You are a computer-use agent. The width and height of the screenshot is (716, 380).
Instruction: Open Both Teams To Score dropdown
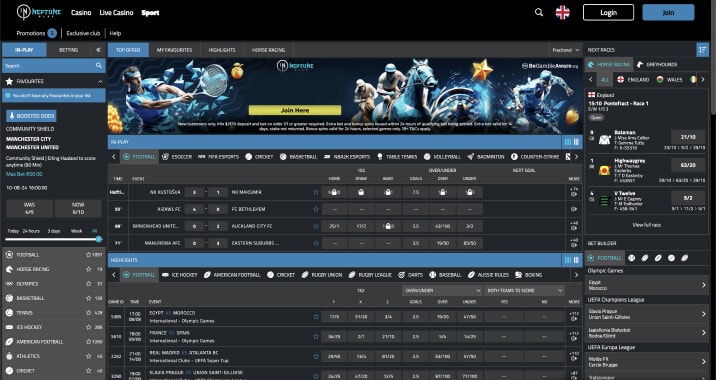(x=524, y=290)
